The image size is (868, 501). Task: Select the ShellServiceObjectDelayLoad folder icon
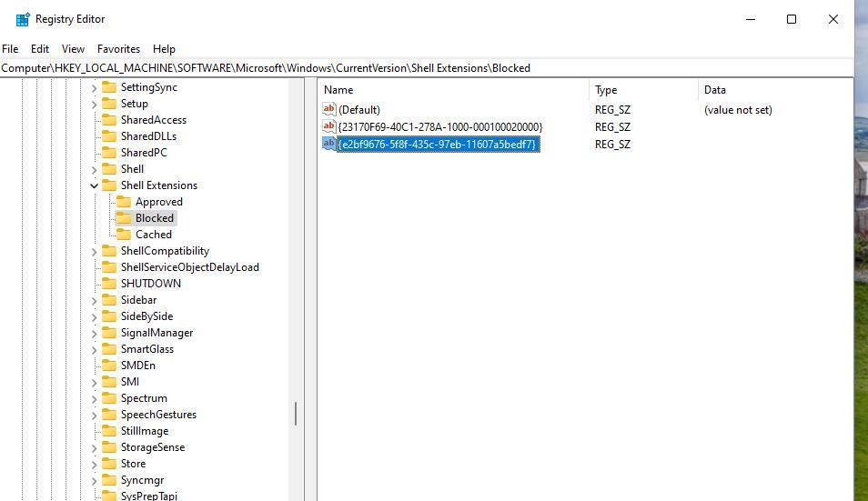(x=109, y=267)
